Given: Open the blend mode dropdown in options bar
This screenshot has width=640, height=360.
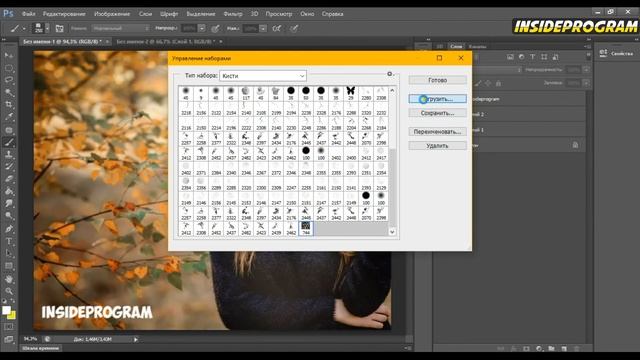Looking at the screenshot, I should tap(121, 29).
